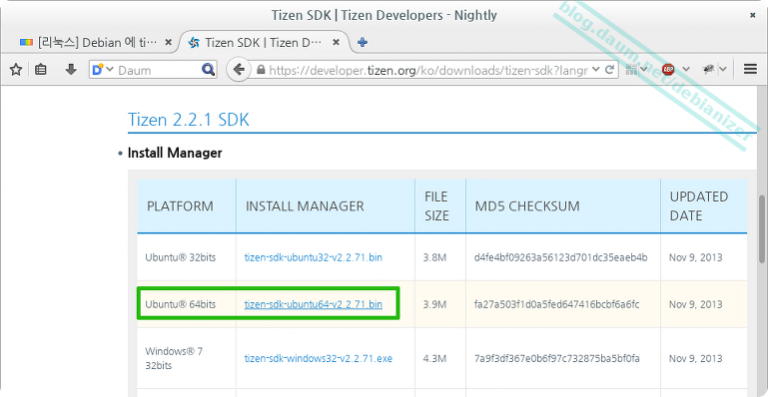Close the Nightly browser window
This screenshot has height=397, width=768.
coord(752,15)
